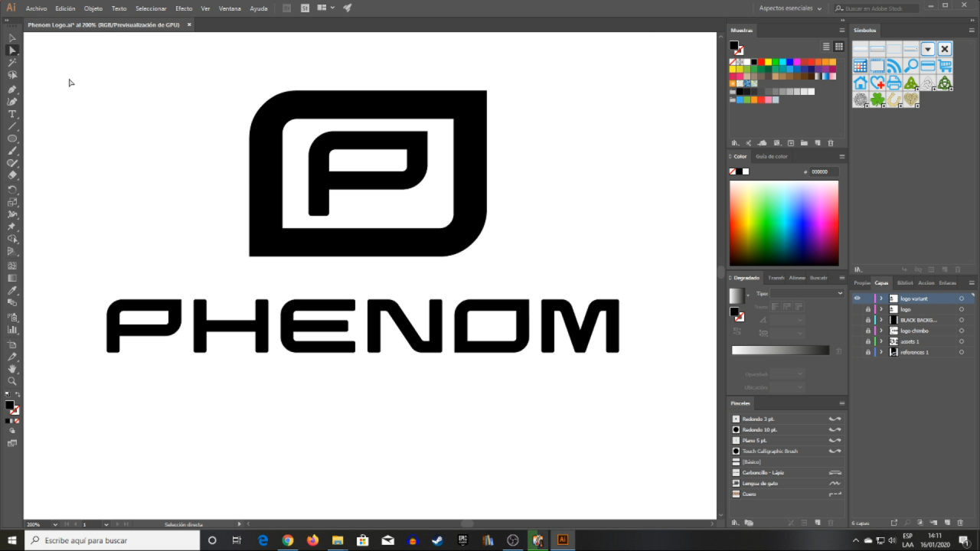Activate the Zoom tool
The width and height of the screenshot is (980, 551).
tap(12, 381)
